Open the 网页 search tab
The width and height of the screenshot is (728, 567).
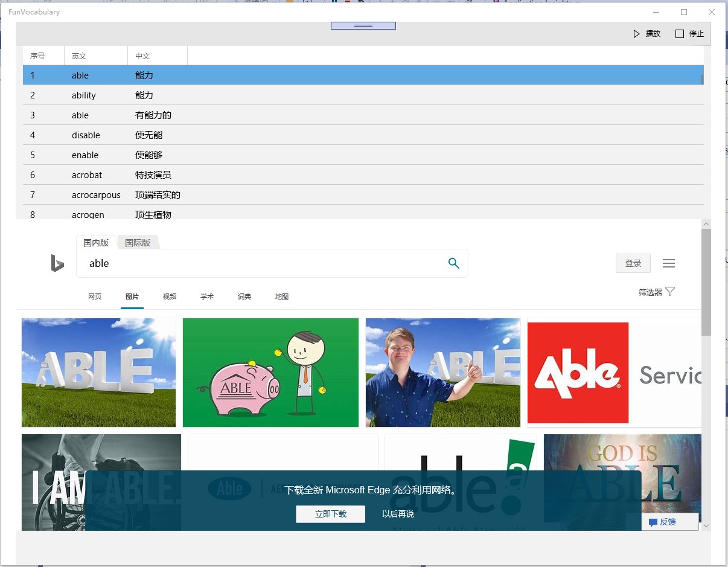(95, 296)
